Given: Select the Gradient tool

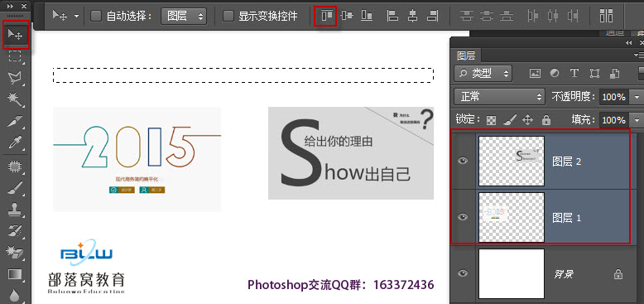Looking at the screenshot, I should (15, 274).
